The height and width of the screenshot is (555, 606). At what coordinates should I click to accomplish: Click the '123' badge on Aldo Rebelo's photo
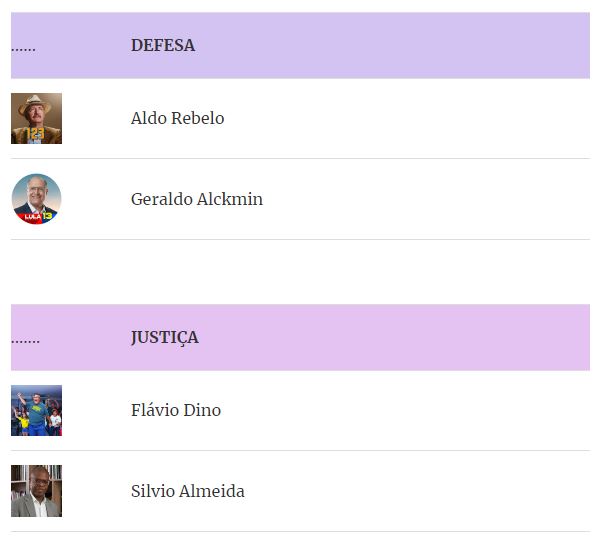pos(35,134)
